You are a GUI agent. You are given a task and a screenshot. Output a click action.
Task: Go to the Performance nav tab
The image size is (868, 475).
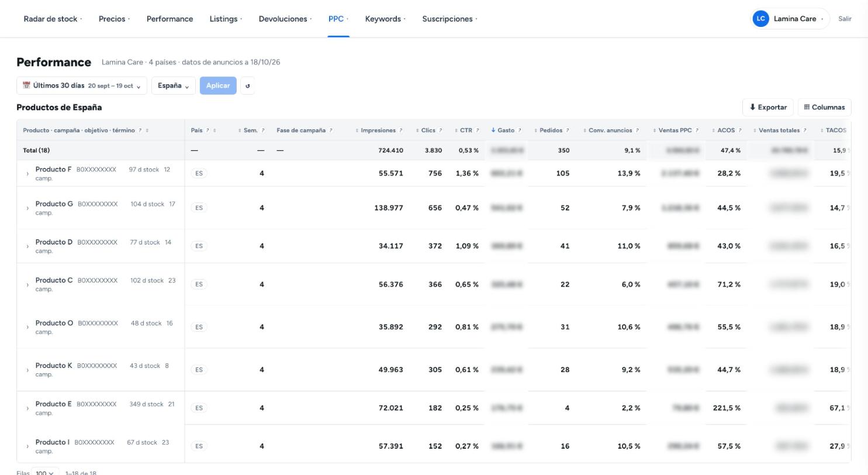click(170, 19)
